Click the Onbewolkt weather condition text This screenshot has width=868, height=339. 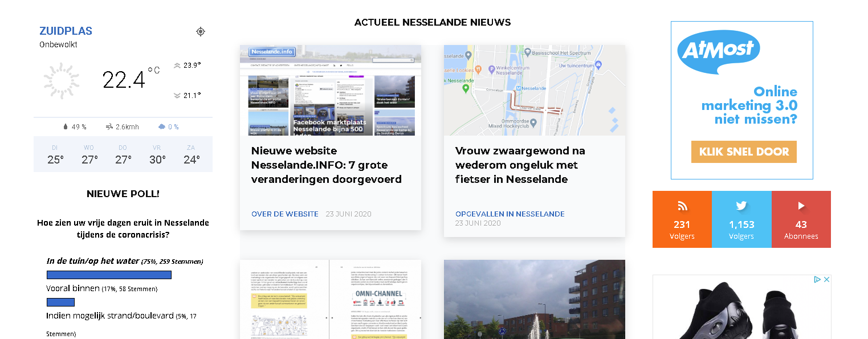pos(58,44)
